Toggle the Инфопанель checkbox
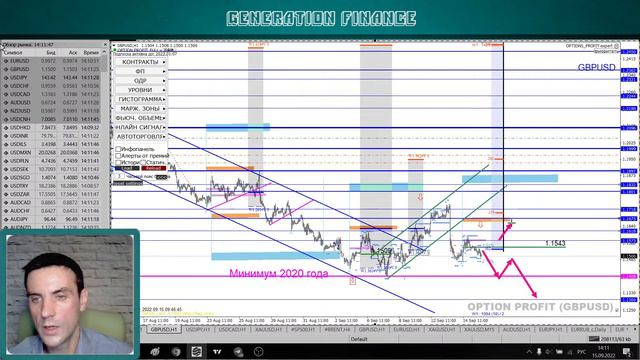 [118, 149]
